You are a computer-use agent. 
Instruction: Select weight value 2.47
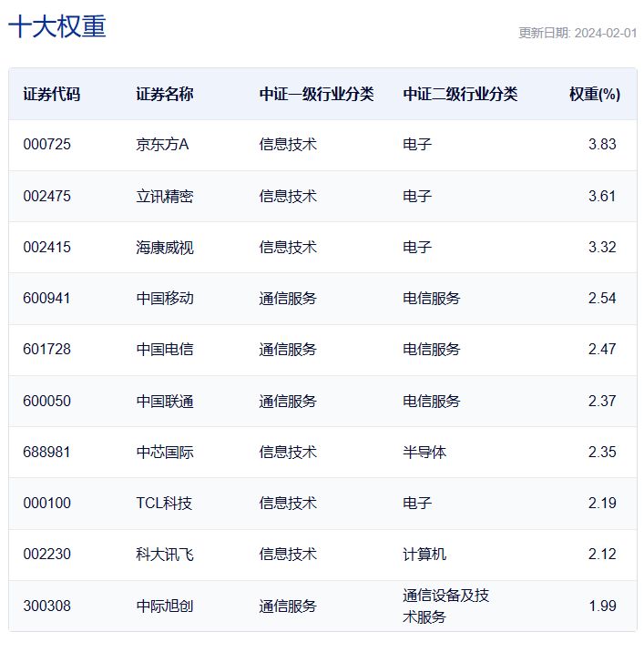coord(602,350)
